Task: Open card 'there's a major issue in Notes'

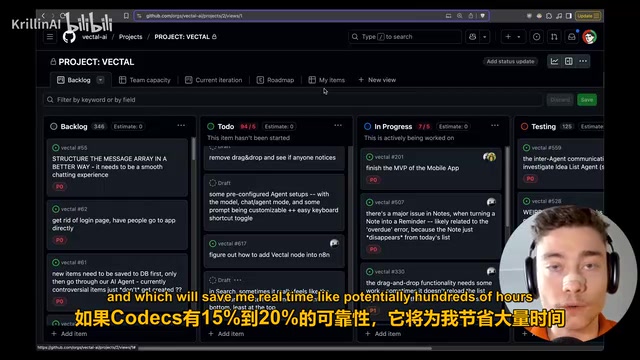Action: (431, 226)
